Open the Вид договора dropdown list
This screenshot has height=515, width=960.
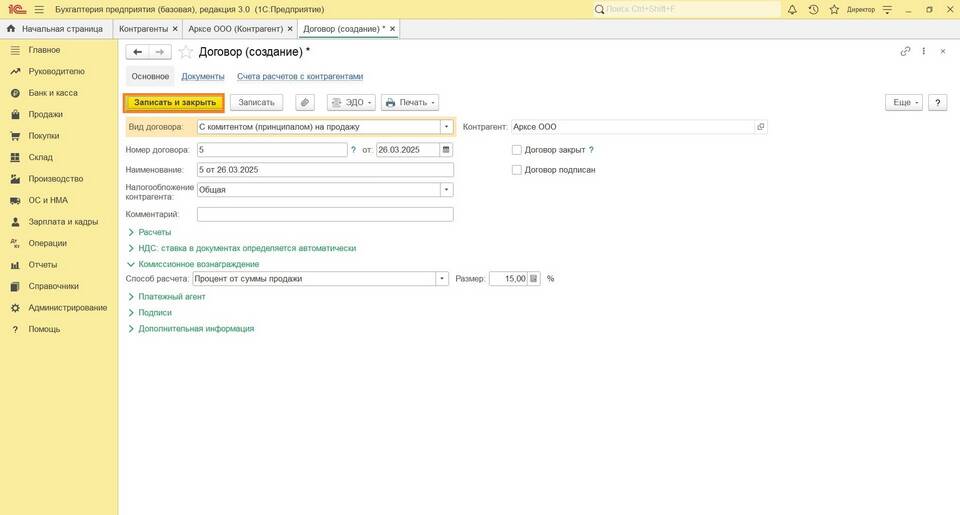click(446, 127)
